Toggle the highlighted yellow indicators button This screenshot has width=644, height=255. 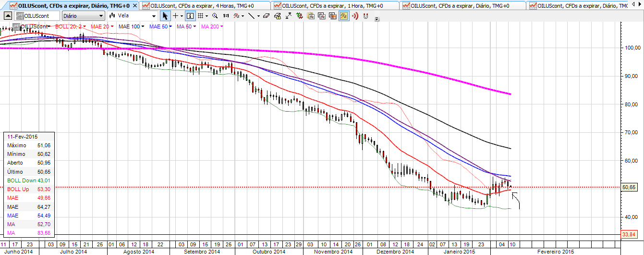(343, 16)
